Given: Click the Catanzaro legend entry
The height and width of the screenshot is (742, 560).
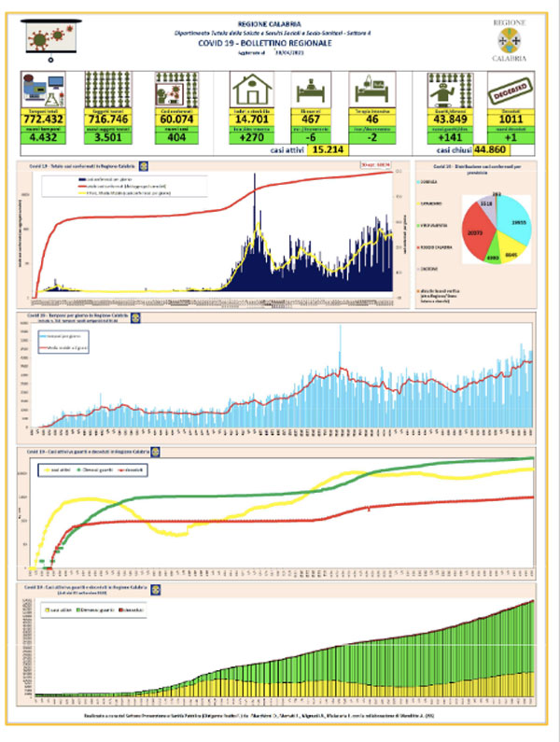Looking at the screenshot, I should tap(430, 204).
